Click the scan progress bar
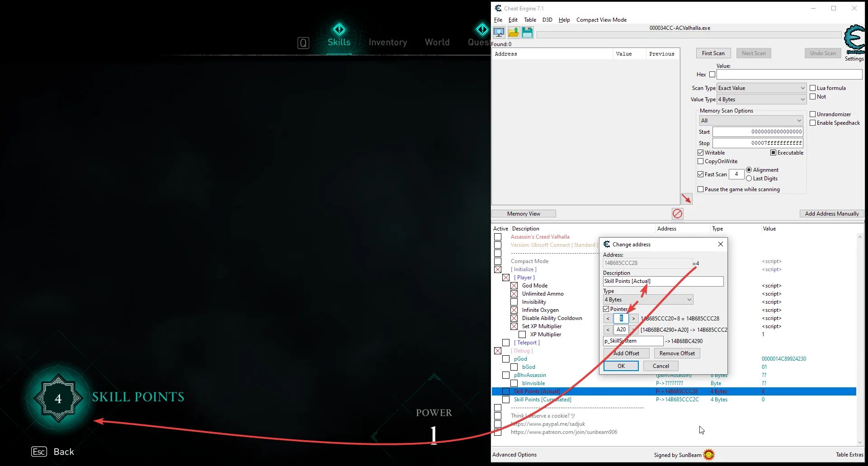 [689, 35]
